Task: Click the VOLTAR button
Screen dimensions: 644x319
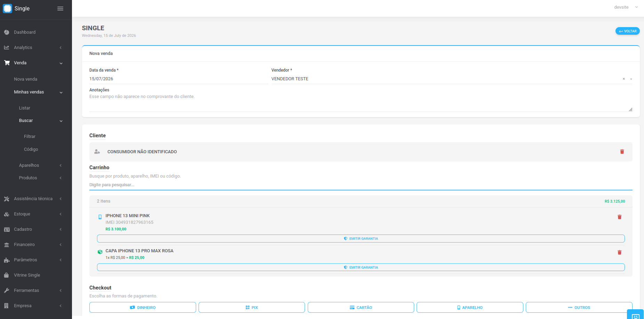Action: (627, 31)
